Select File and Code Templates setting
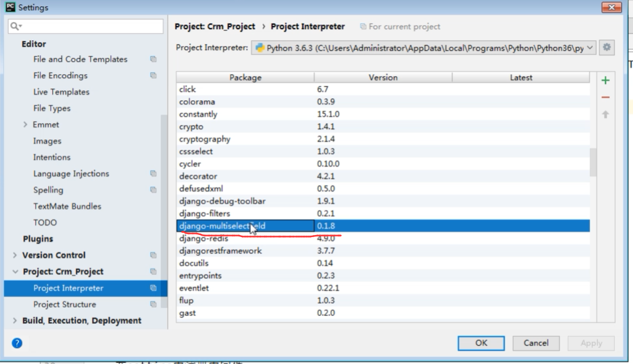 click(x=80, y=59)
